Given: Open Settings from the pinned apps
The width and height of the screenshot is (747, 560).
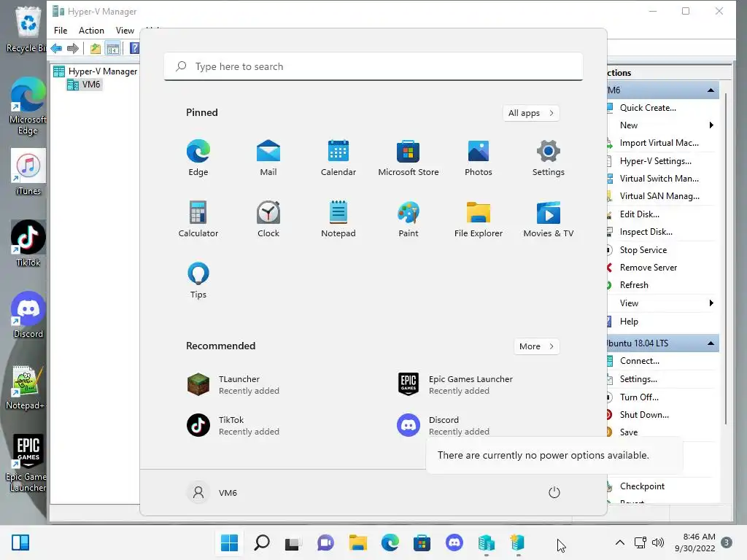Looking at the screenshot, I should click(549, 158).
